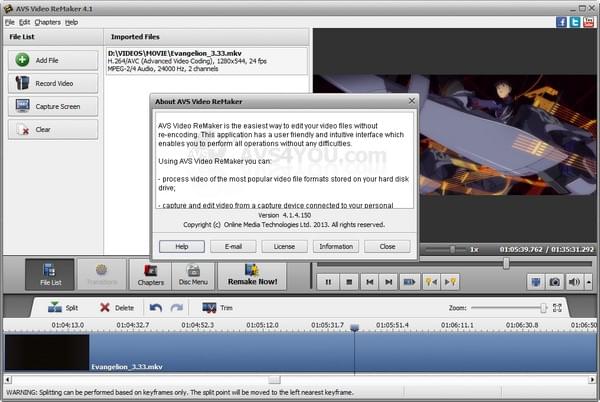Toggle full screen preview icon
600x402 pixels.
pyautogui.click(x=535, y=282)
